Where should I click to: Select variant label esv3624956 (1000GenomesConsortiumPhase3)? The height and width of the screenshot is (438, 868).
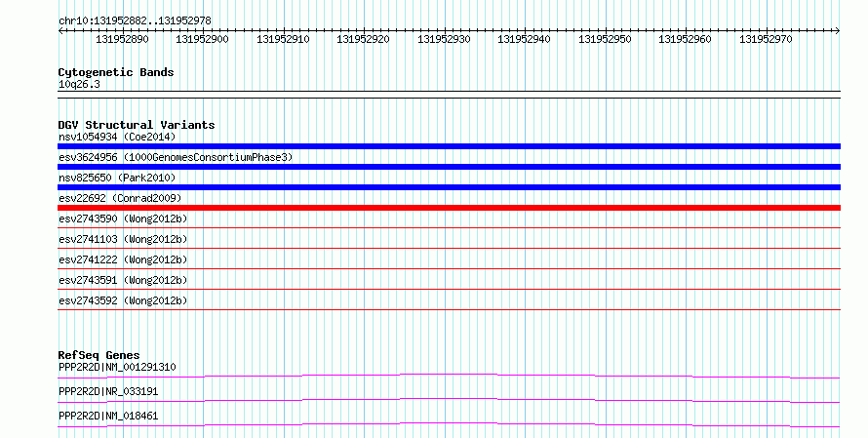click(176, 157)
